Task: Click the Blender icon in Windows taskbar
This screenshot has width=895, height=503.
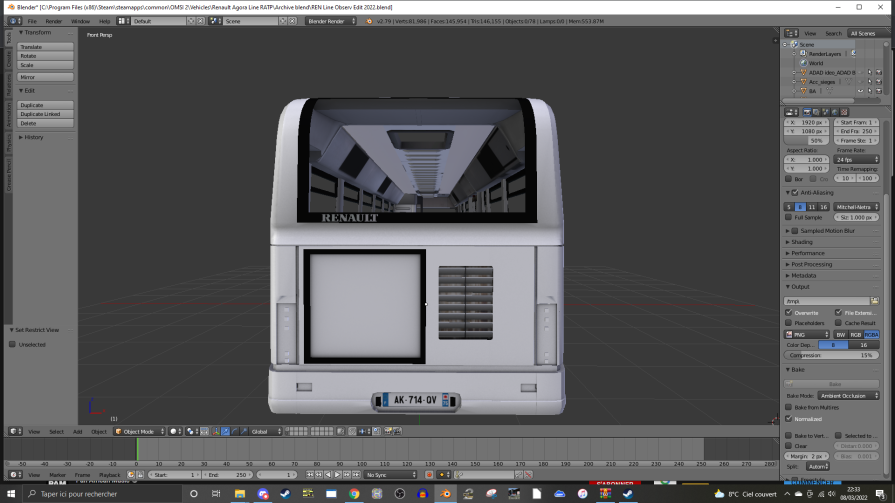Action: pyautogui.click(x=445, y=494)
